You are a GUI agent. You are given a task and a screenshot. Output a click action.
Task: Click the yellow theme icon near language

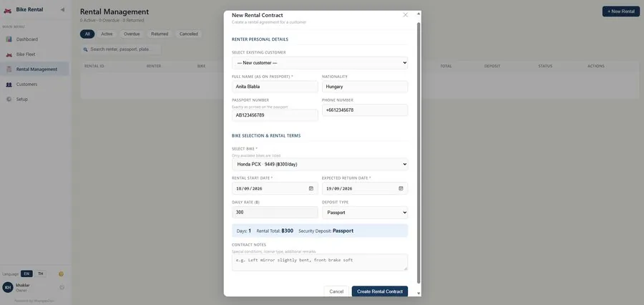(x=62, y=273)
